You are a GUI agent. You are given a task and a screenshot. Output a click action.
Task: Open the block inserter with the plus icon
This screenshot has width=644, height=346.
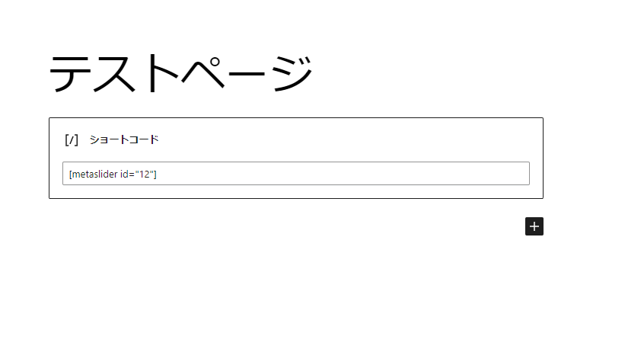[534, 226]
